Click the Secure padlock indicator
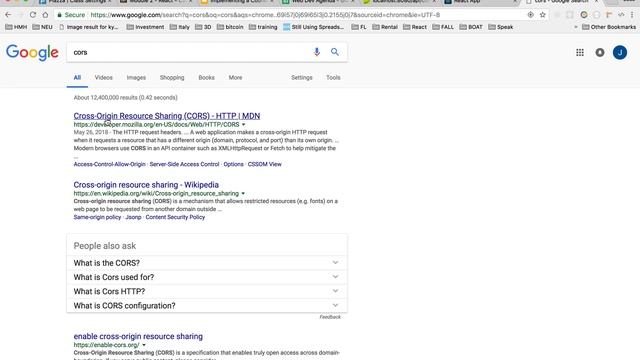Image resolution: width=640 pixels, height=360 pixels. point(71,15)
